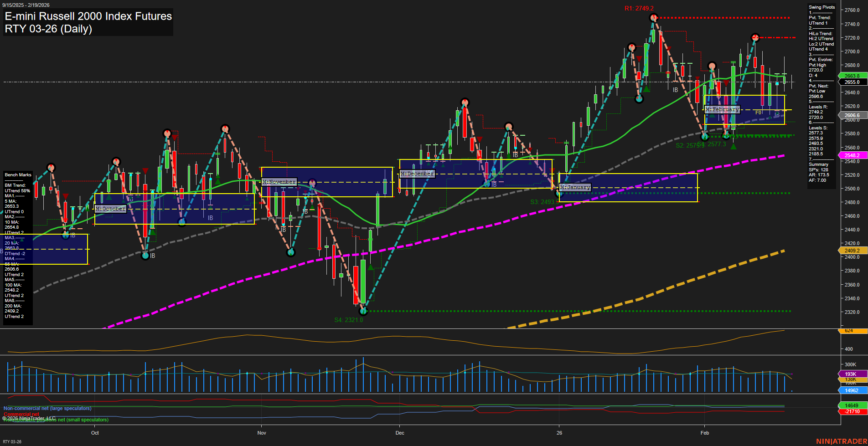Image resolution: width=868 pixels, height=446 pixels.
Task: Expand the M:October range box label
Action: coord(109,208)
